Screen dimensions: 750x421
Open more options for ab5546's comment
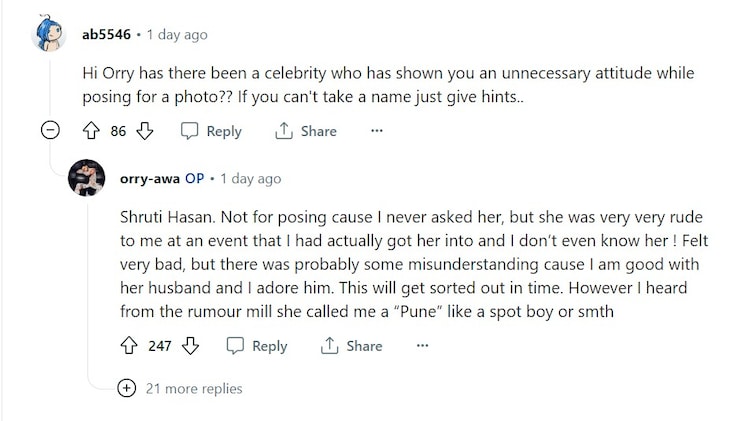point(376,131)
